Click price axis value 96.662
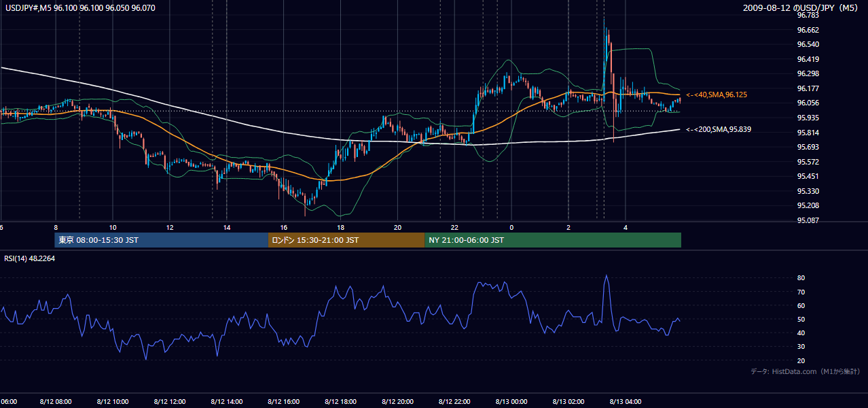The width and height of the screenshot is (868, 408). coord(808,30)
